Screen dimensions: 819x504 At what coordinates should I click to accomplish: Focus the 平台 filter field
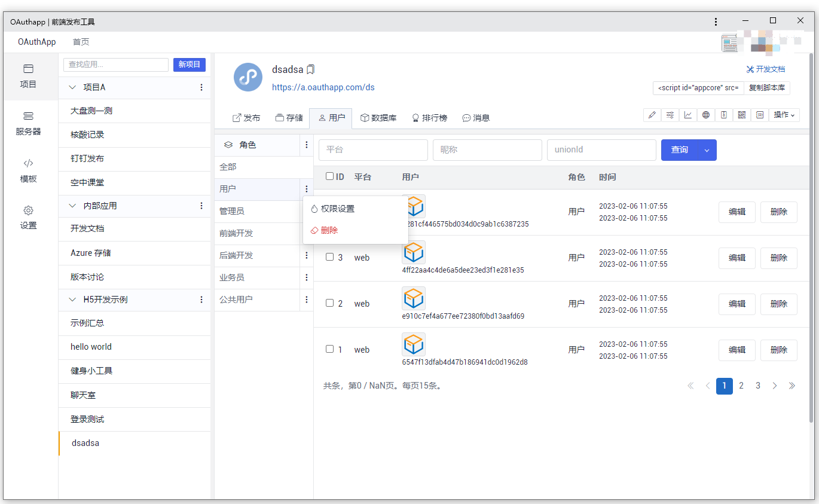373,150
